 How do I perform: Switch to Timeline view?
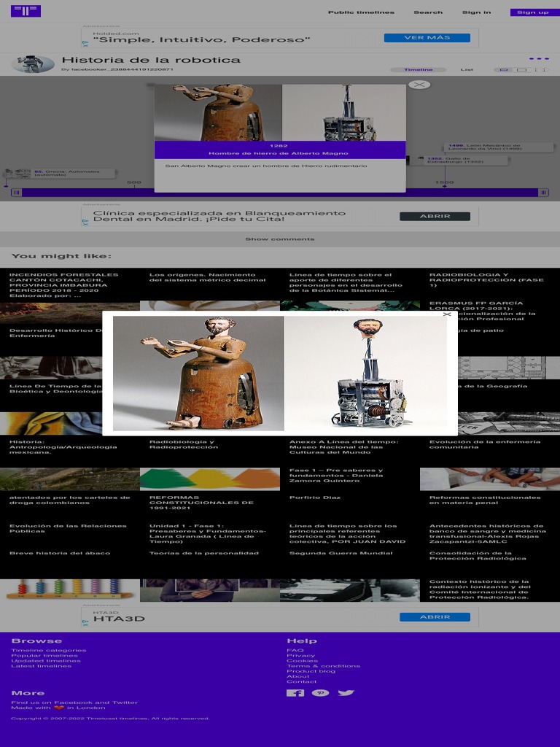[x=418, y=70]
